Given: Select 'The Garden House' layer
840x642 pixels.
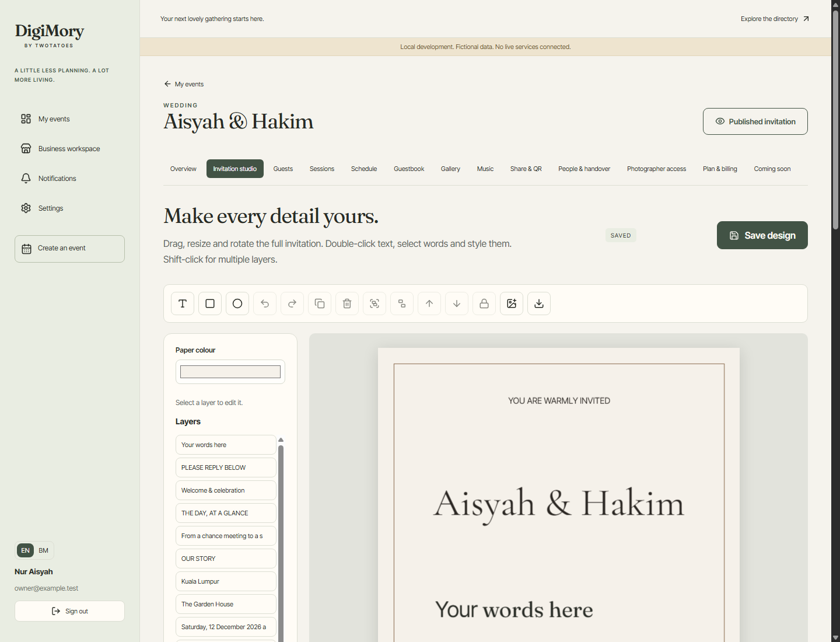Looking at the screenshot, I should 226,604.
